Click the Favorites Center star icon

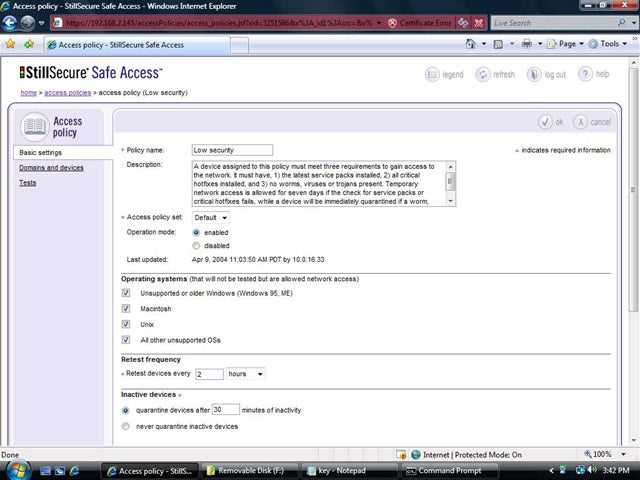click(x=11, y=44)
